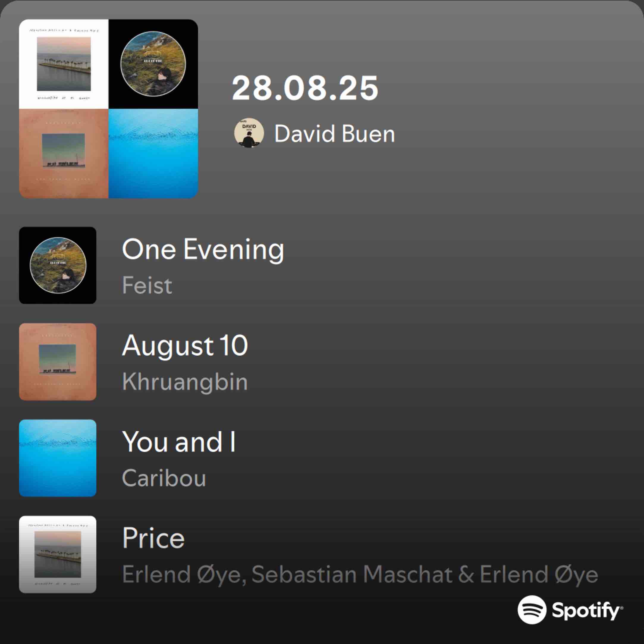Select the track title One Evening
Screen dimensions: 644x644
click(203, 249)
